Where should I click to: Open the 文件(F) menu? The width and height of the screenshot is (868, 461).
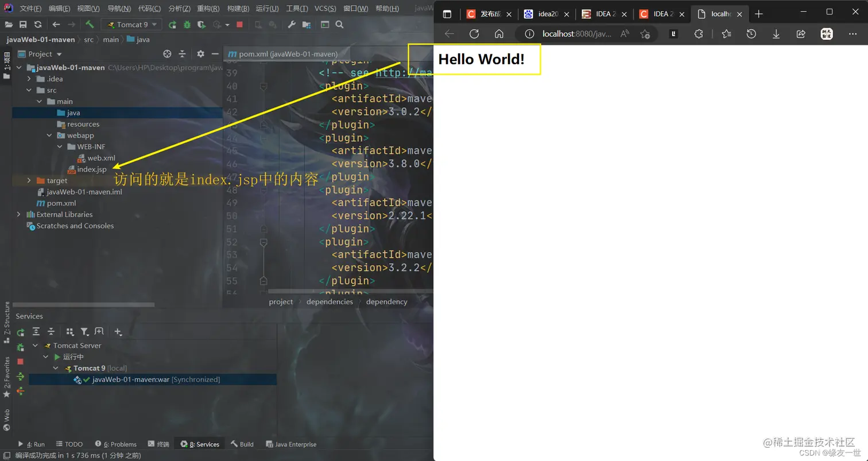[x=30, y=9]
